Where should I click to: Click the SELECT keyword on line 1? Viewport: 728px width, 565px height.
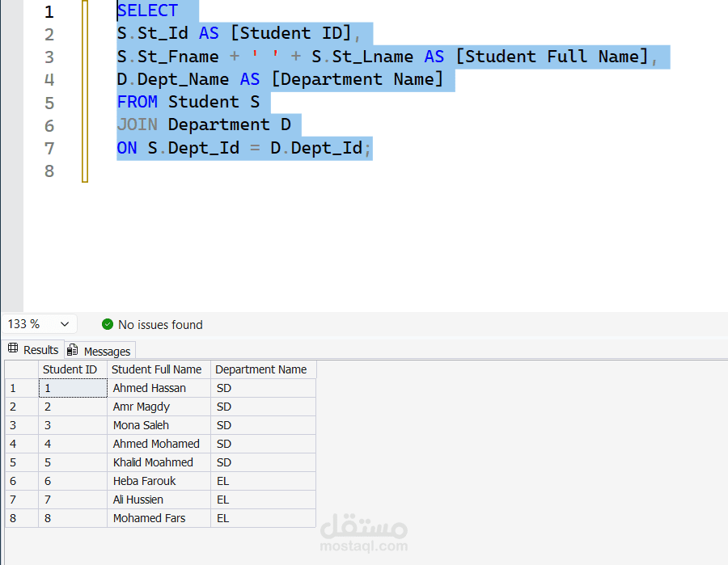(x=148, y=11)
